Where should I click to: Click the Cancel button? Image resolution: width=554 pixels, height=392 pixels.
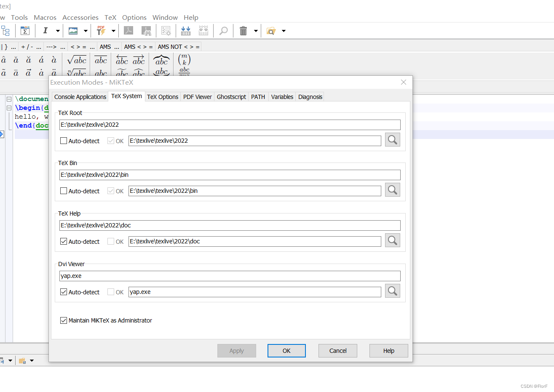(338, 351)
